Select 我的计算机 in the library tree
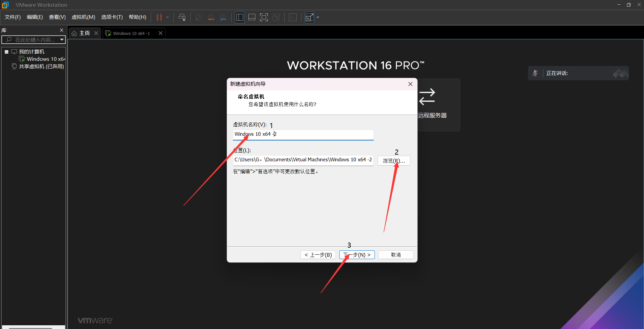 (32, 52)
